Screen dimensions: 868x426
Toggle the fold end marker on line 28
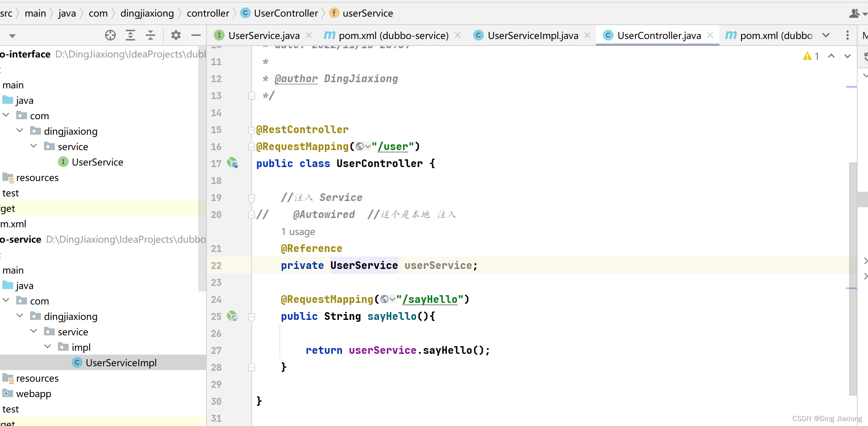click(252, 367)
